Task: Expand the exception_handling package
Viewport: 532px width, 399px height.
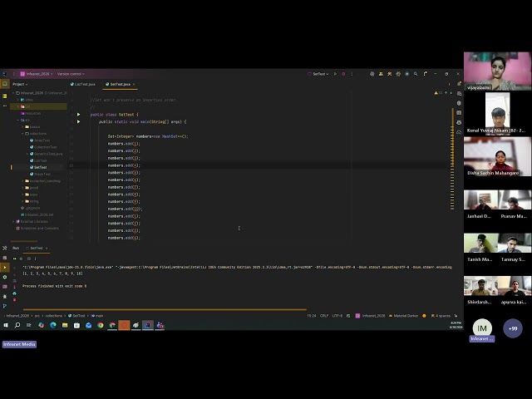Action: [23, 181]
